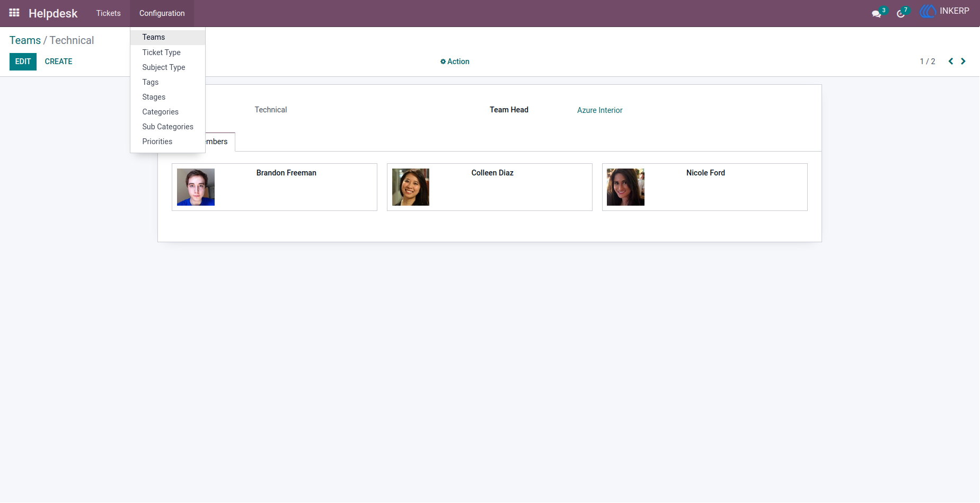Click the Nicole Ford name
The width and height of the screenshot is (980, 503).
(705, 173)
